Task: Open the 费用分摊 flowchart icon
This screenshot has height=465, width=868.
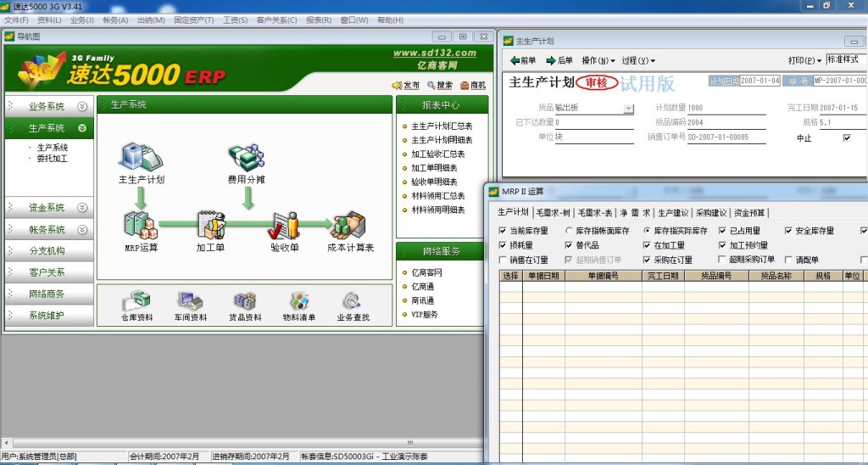Action: (247, 157)
